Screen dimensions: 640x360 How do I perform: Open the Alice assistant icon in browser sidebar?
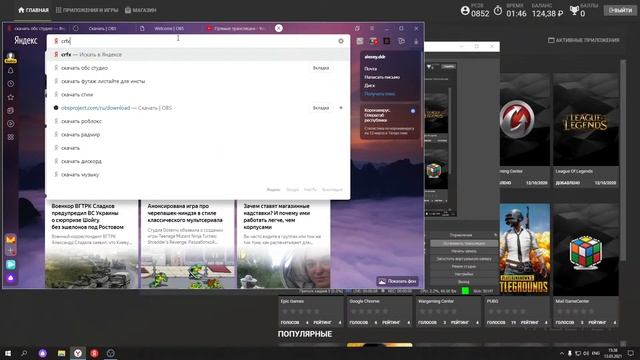point(11,278)
